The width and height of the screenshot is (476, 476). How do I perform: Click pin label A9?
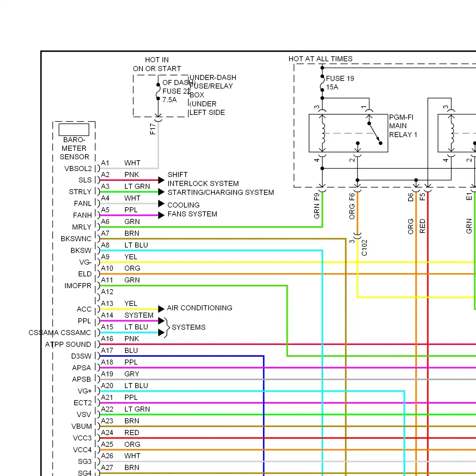[x=105, y=257]
